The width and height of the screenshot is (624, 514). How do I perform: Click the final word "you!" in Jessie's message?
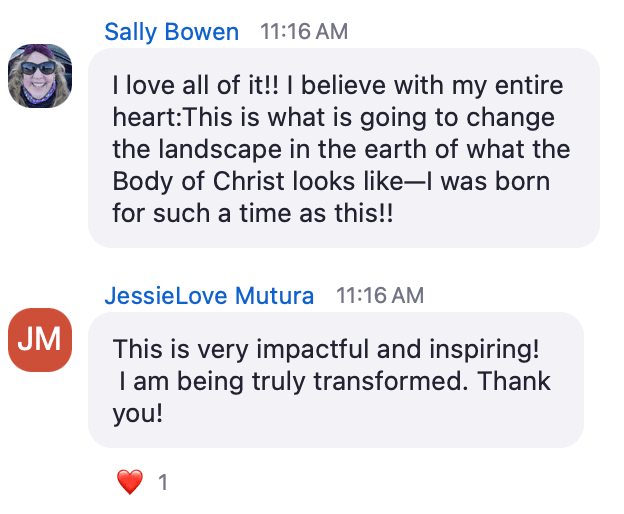137,414
